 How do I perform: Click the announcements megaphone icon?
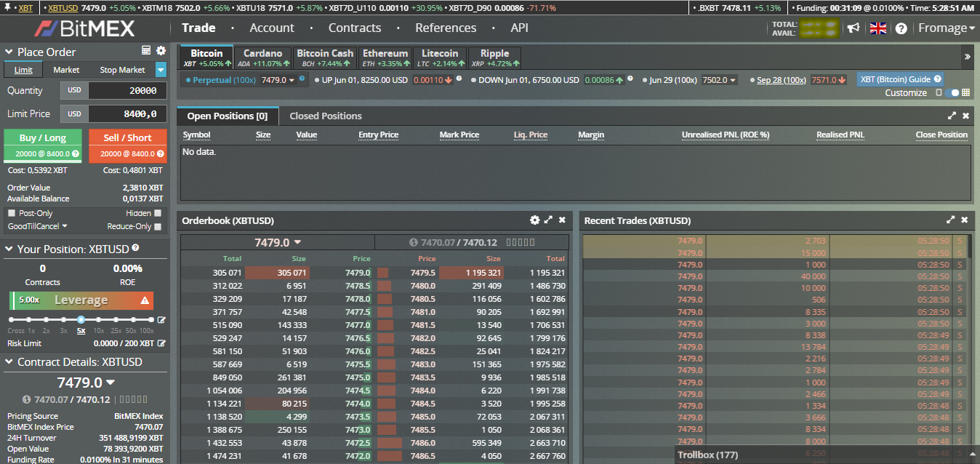tap(854, 28)
